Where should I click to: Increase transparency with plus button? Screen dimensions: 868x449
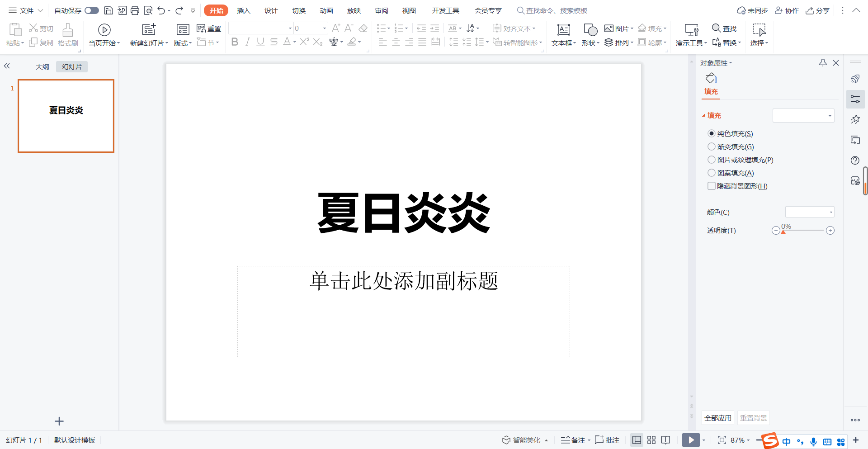(830, 231)
